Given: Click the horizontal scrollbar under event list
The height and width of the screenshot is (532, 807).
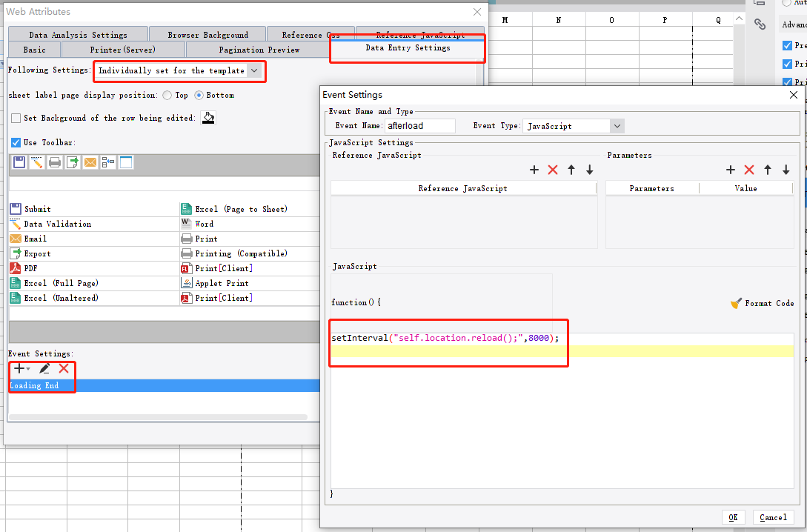Looking at the screenshot, I should 158,417.
